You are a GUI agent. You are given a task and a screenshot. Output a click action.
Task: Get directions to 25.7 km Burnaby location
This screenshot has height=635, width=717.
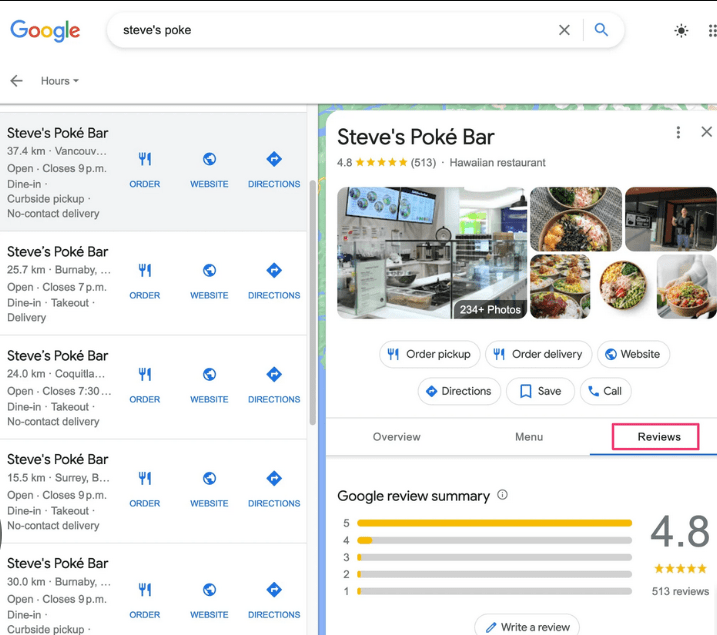tap(274, 281)
